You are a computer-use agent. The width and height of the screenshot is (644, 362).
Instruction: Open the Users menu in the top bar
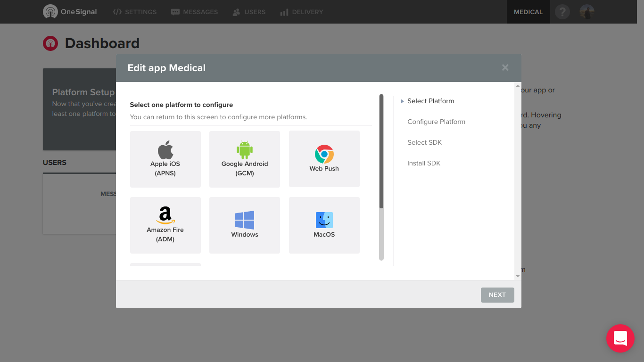tap(249, 12)
